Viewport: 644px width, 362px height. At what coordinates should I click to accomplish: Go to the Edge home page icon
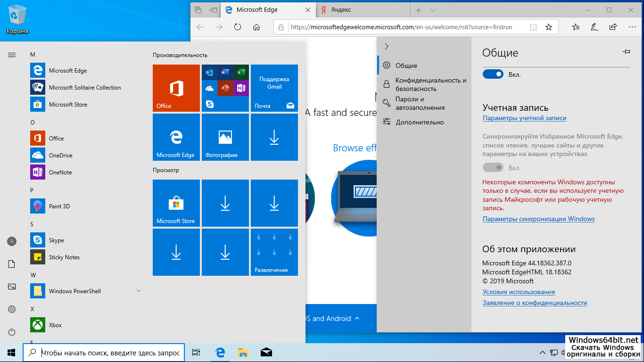256,27
